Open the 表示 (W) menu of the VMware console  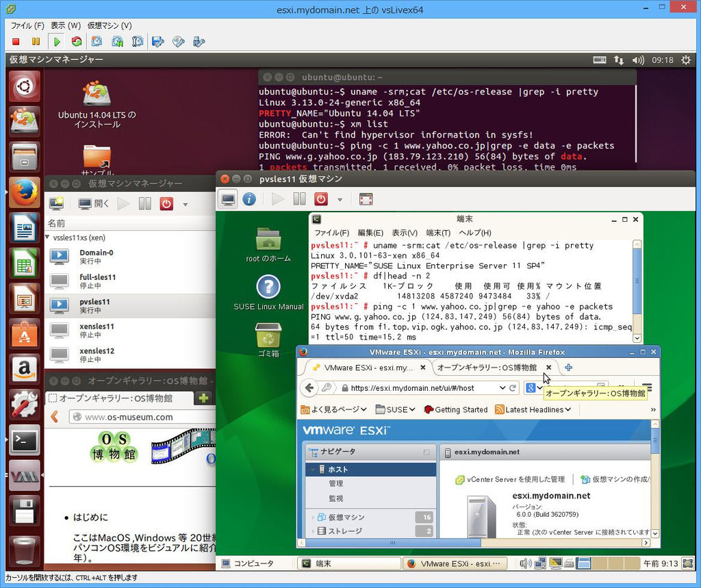pos(65,25)
